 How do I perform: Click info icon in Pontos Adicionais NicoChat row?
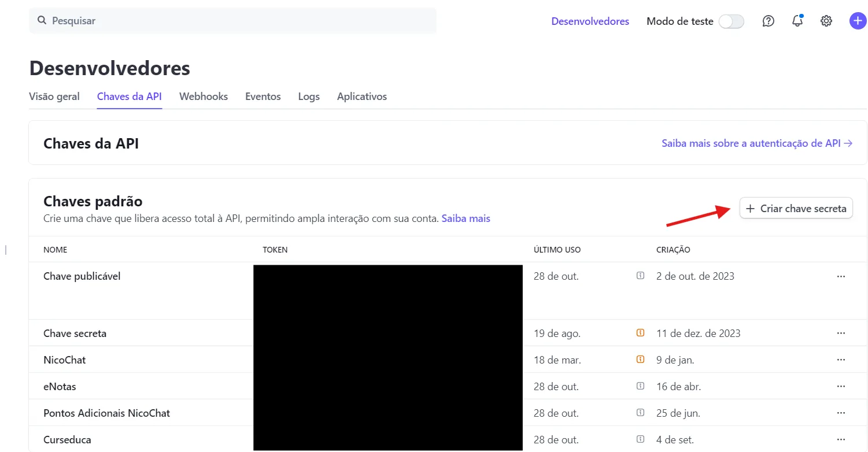pyautogui.click(x=640, y=413)
